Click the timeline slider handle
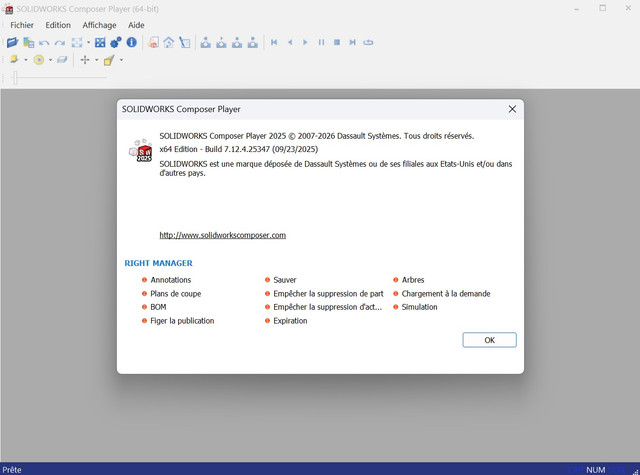This screenshot has width=640, height=475. [15, 77]
